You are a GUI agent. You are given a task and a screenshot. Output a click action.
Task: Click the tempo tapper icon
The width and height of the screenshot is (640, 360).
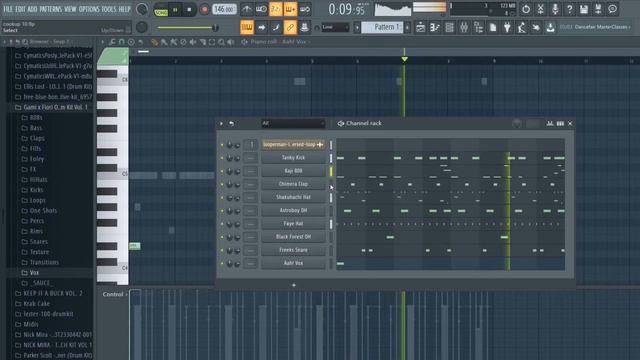point(522,27)
